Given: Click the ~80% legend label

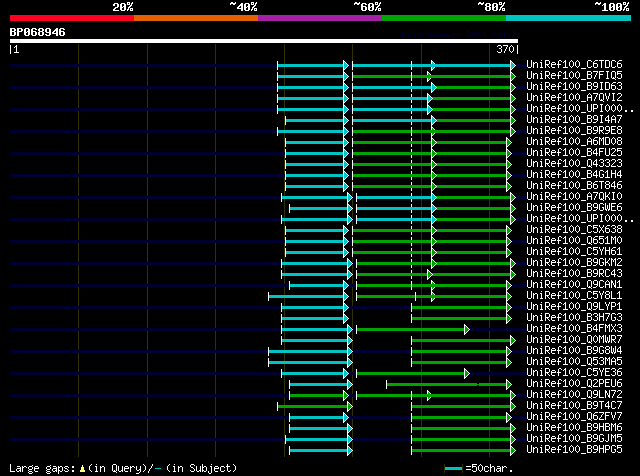Looking at the screenshot, I should pos(491,7).
